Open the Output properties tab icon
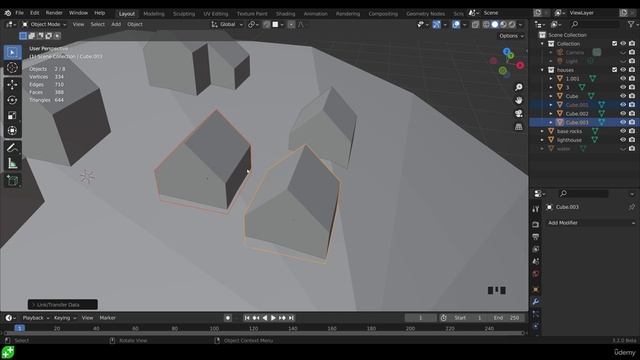 point(536,237)
